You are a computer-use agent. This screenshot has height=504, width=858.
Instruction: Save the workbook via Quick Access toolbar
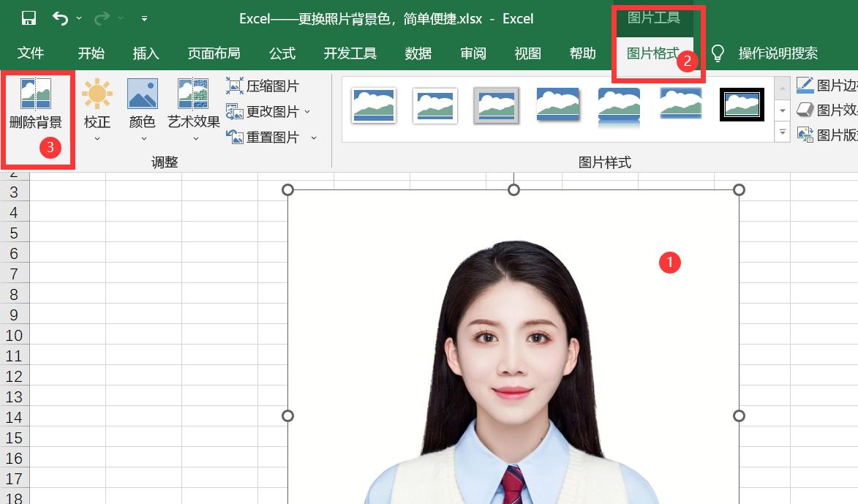click(28, 17)
